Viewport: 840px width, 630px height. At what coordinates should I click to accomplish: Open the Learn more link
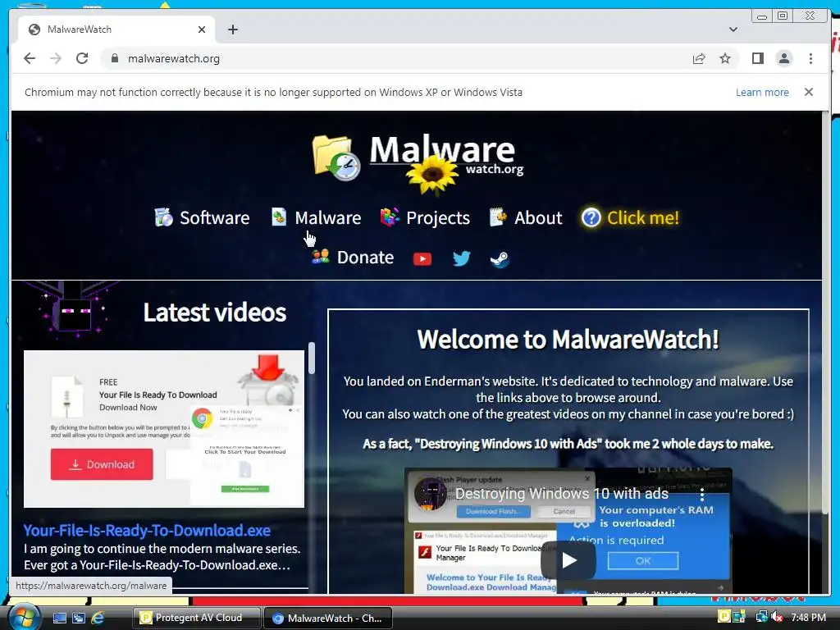762,92
